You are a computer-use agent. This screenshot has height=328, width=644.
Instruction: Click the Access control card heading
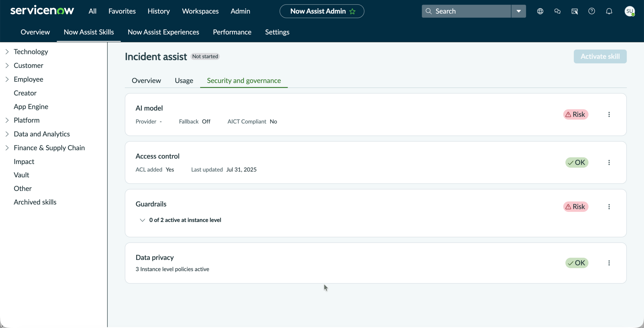pyautogui.click(x=157, y=156)
